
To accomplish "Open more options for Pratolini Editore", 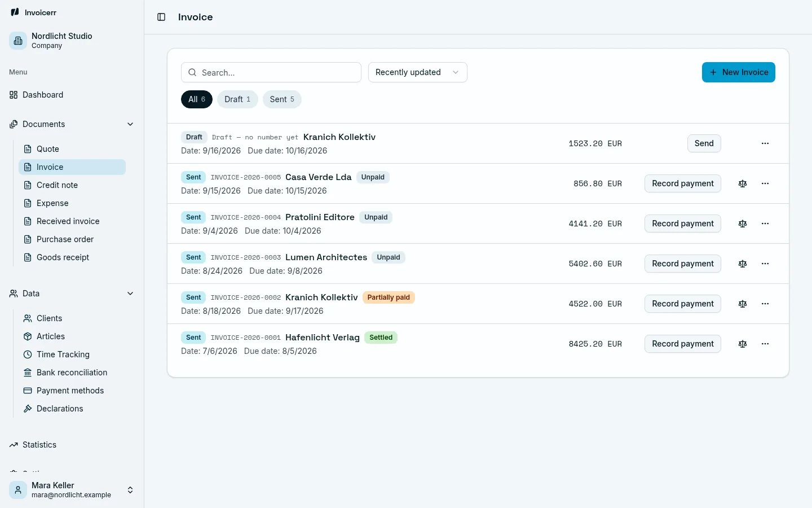I will (x=765, y=224).
